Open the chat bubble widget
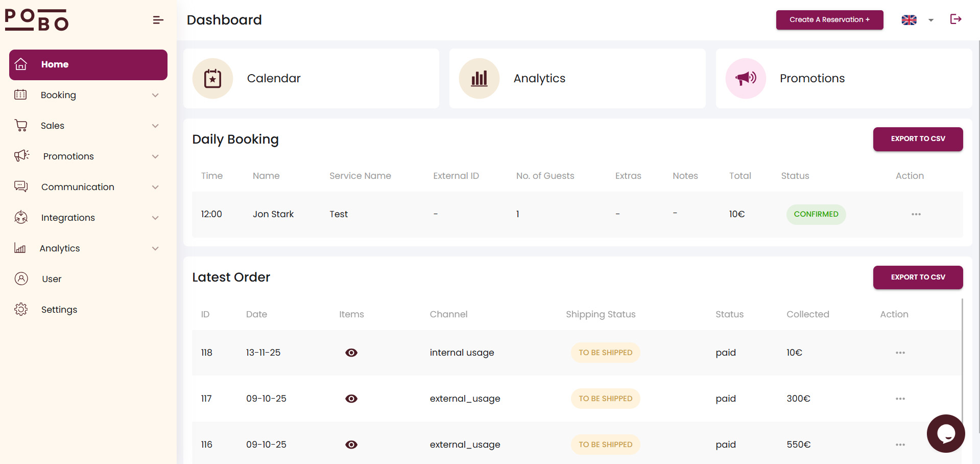 click(945, 433)
